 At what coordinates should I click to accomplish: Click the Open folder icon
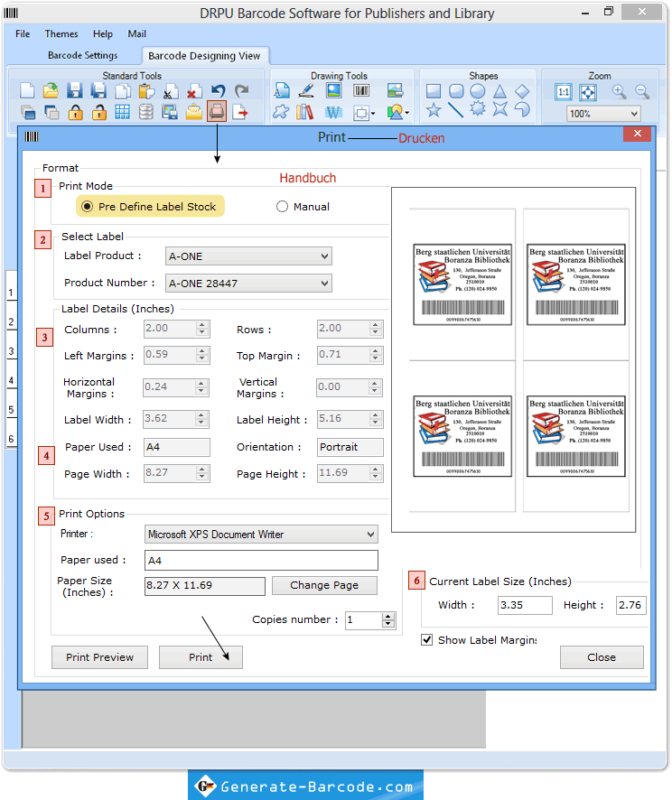(51, 91)
